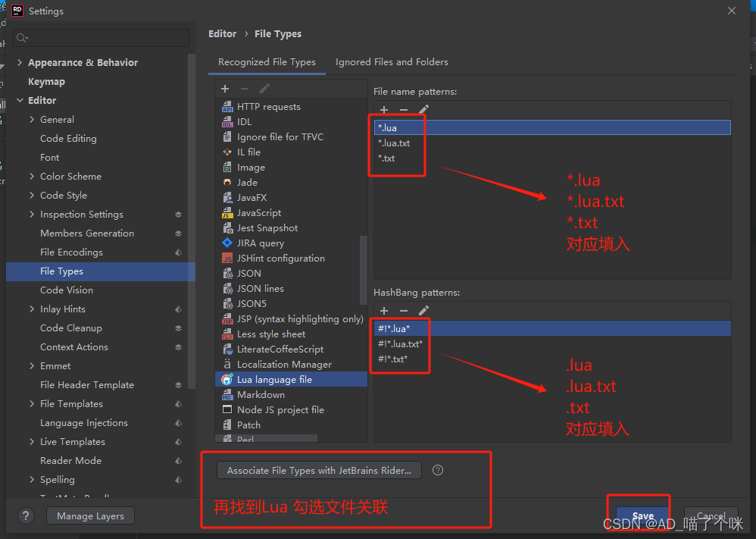This screenshot has height=539, width=756.
Task: Select the *.lua file name pattern
Action: point(552,127)
